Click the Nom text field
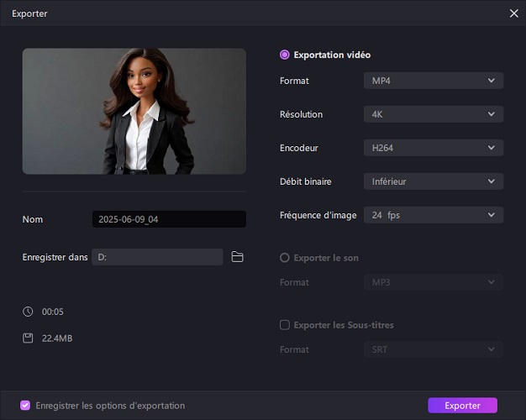Viewport: 526px width, 420px height. tap(169, 219)
